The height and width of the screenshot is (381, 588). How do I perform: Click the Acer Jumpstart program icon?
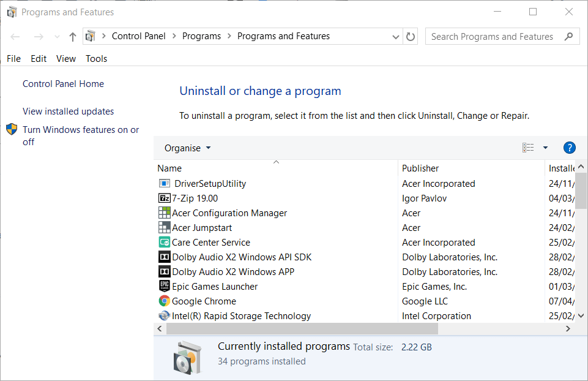click(x=164, y=227)
